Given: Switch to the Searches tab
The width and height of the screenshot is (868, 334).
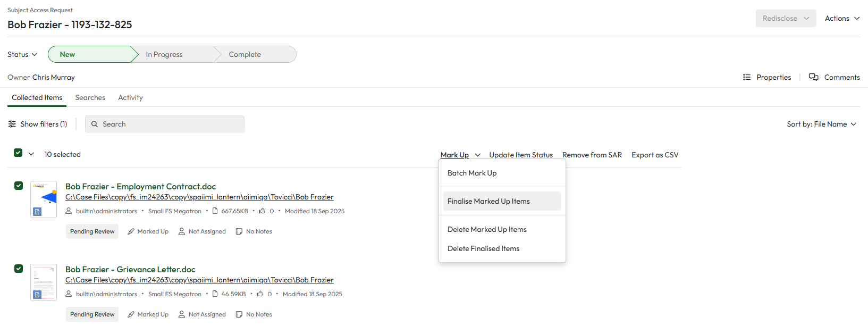Looking at the screenshot, I should (90, 97).
